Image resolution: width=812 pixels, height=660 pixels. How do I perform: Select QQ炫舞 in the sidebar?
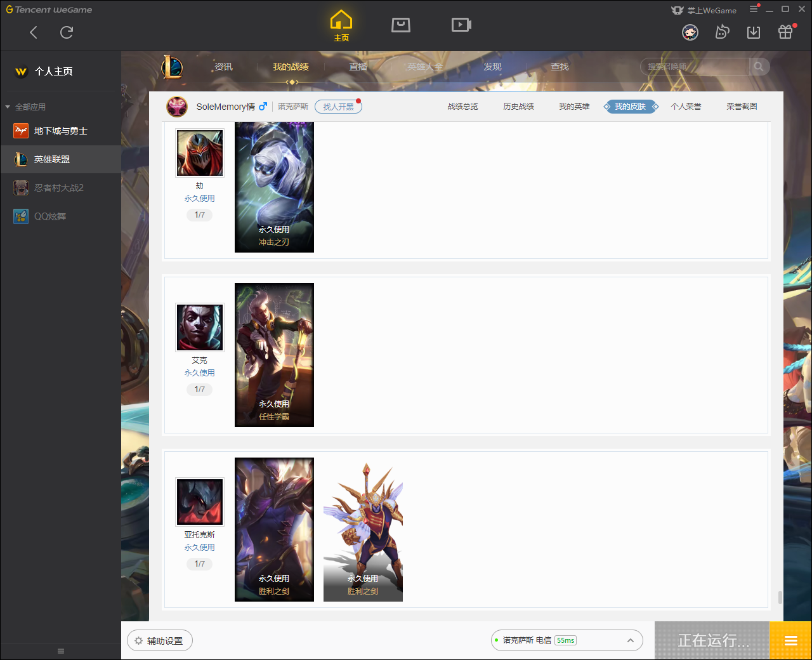[x=61, y=216]
